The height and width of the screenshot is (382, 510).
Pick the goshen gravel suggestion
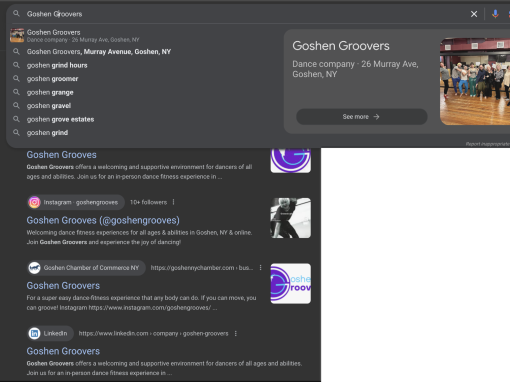pos(49,106)
